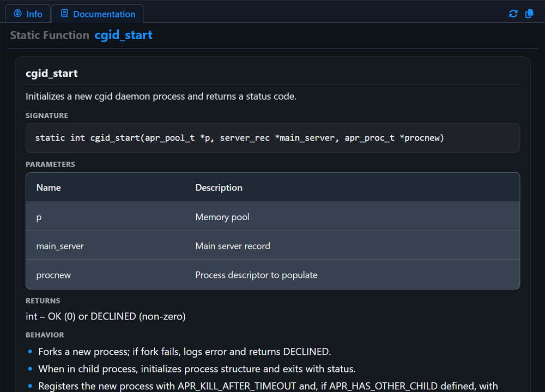Screen dimensions: 545x392
Task: Click Process descriptor to populate description
Action: (256, 275)
